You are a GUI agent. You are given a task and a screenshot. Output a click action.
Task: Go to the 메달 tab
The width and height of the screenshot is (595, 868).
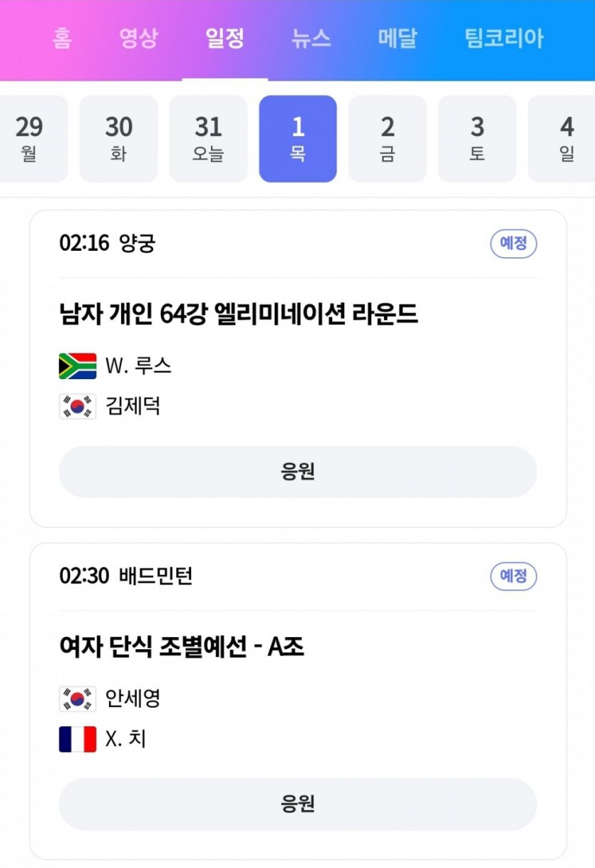(398, 38)
